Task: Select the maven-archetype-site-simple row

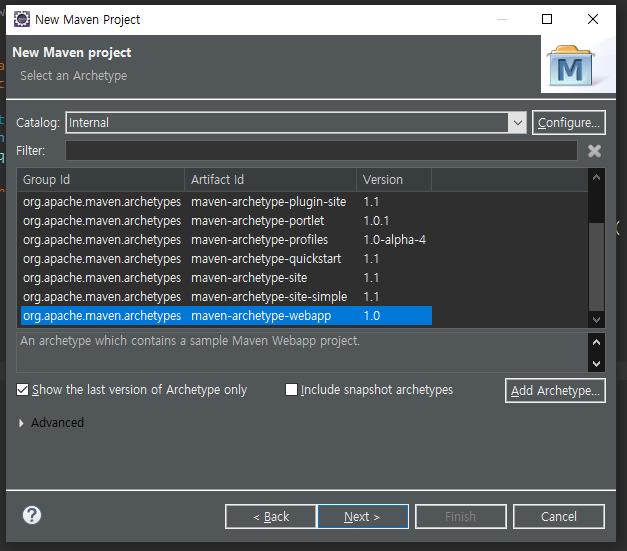Action: click(226, 297)
